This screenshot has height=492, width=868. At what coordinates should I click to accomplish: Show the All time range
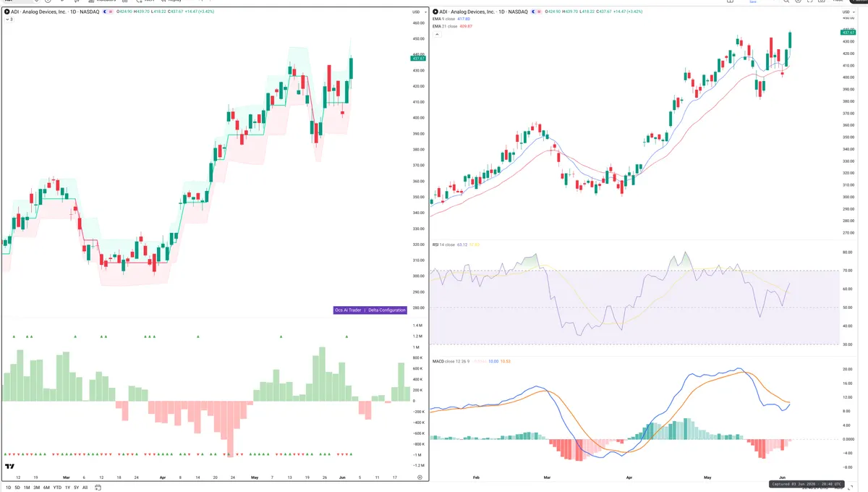(x=85, y=488)
